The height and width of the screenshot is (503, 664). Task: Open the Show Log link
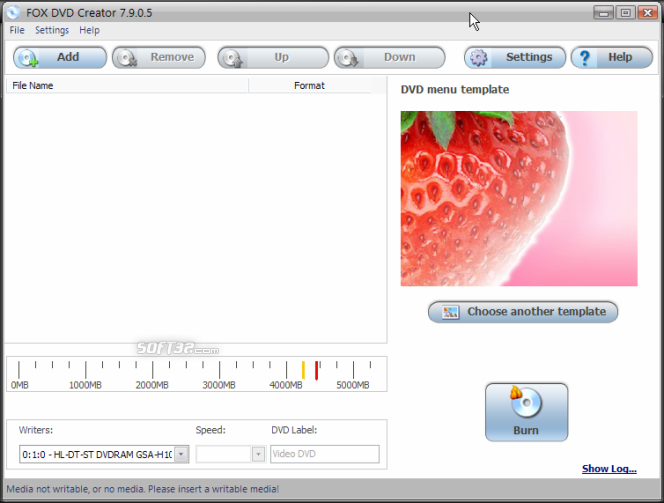click(609, 469)
